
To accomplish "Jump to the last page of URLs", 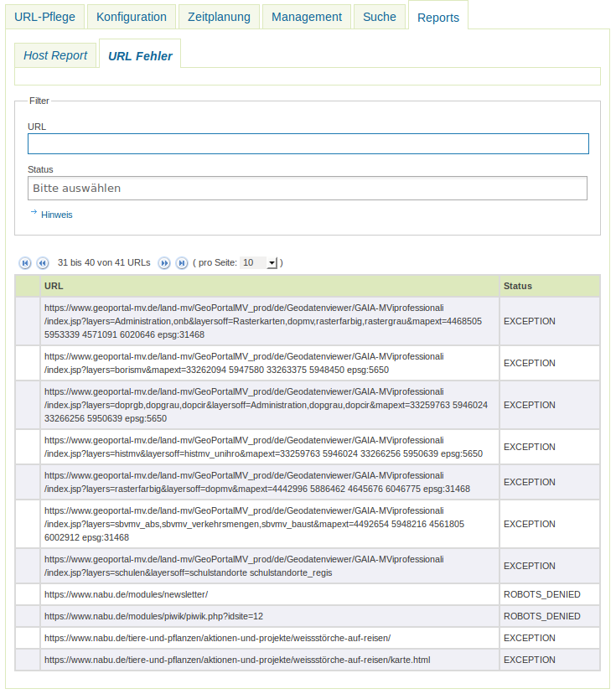I will tap(182, 262).
